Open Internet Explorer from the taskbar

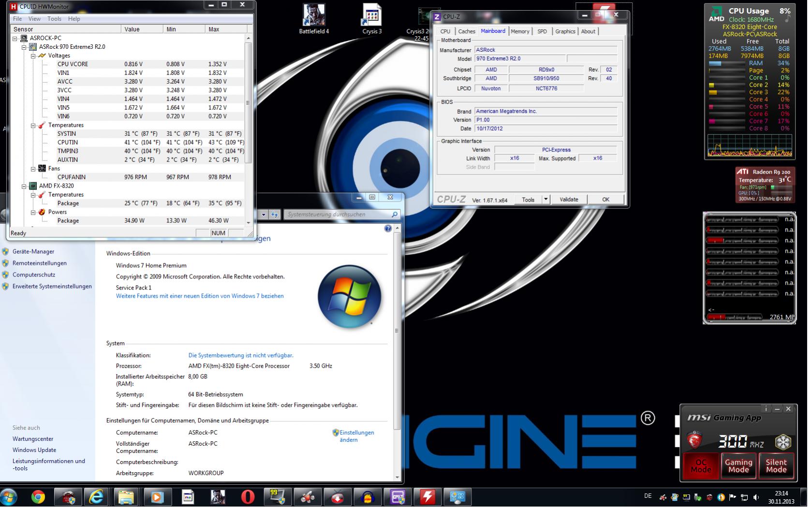96,497
